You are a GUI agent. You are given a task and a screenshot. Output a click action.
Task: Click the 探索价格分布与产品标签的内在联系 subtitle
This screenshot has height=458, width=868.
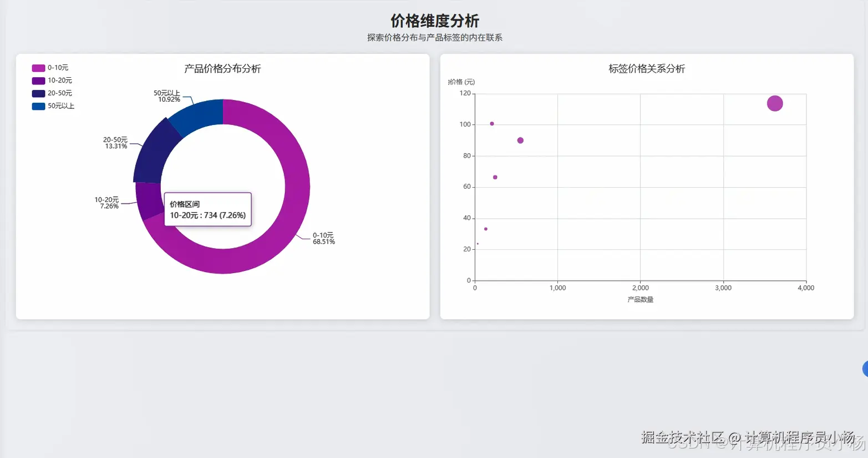tap(435, 38)
